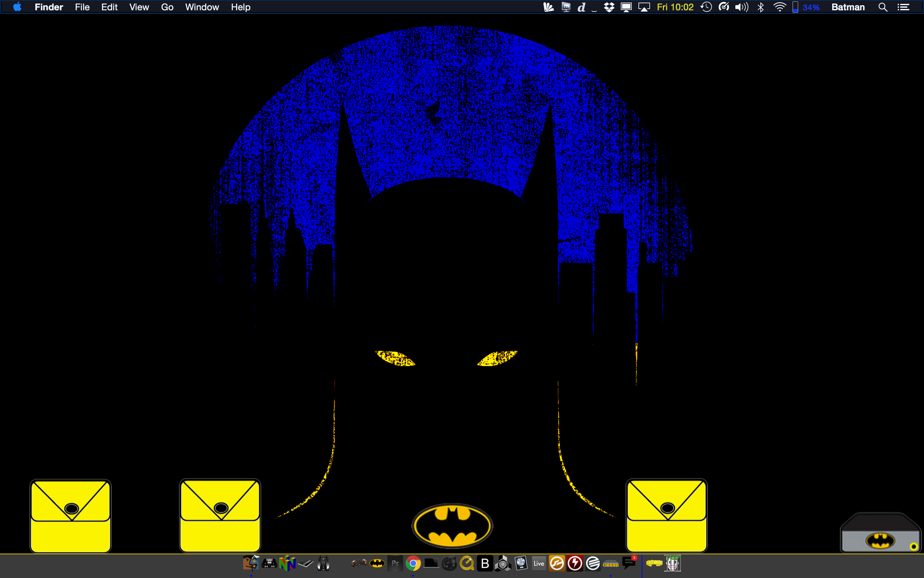Launch Photoshop from the dock
924x578 pixels.
[x=395, y=563]
